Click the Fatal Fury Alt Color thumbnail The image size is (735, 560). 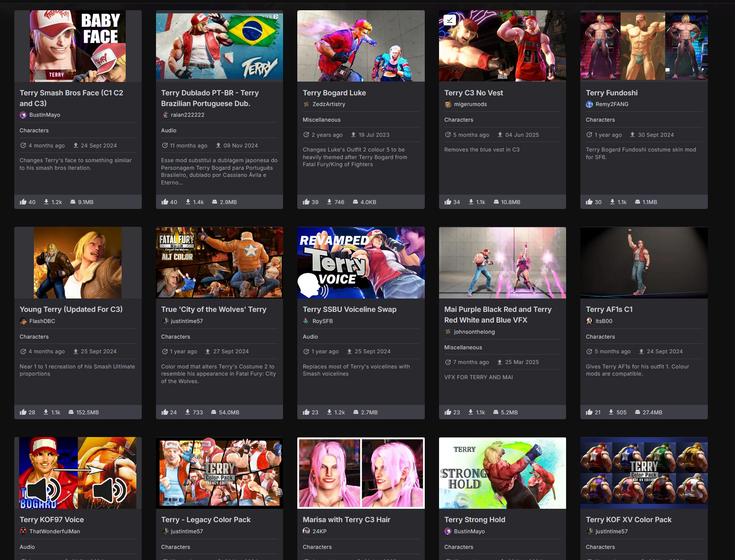pyautogui.click(x=219, y=263)
